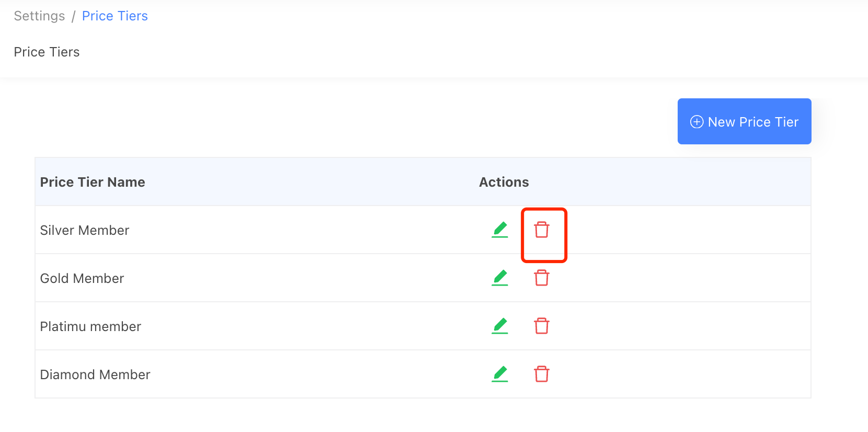Select the Gold Member row name
Screen dimensions: 868x432
pos(82,278)
